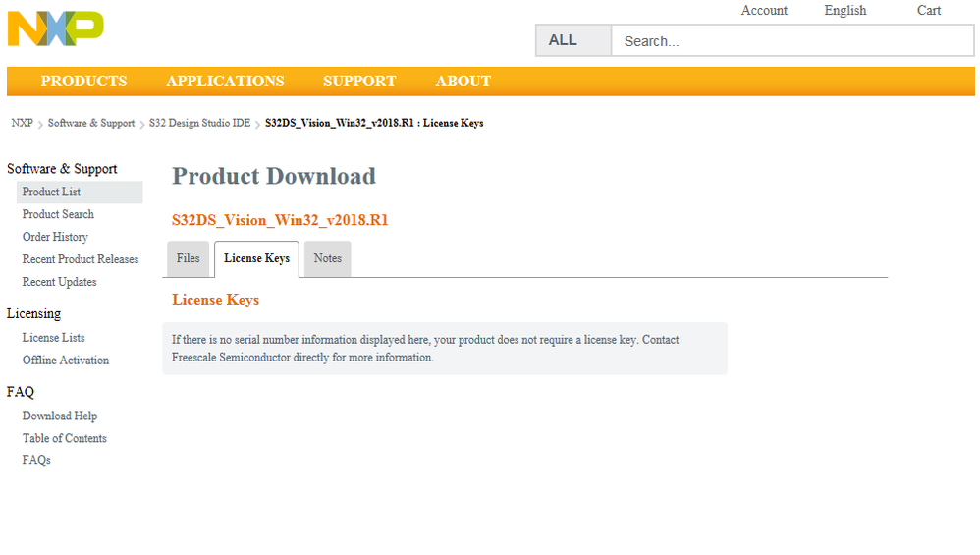Open FAQs link in sidebar
Viewport: 980px width, 555px height.
(x=36, y=460)
